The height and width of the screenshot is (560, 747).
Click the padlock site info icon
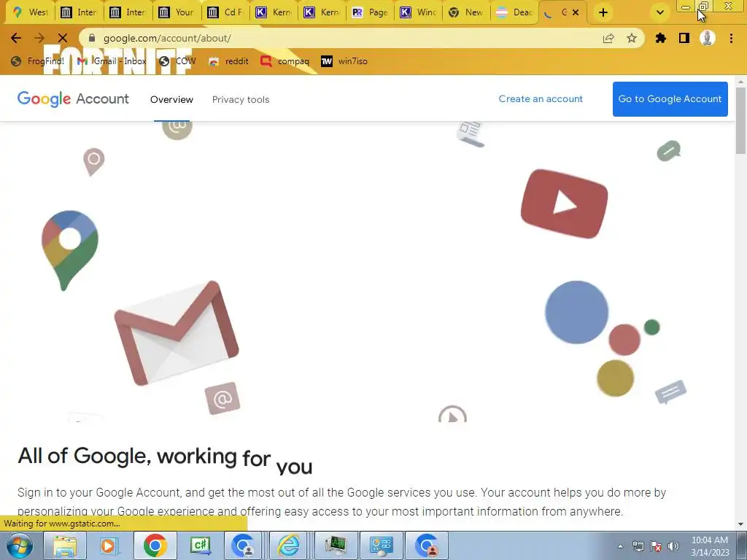coord(92,38)
